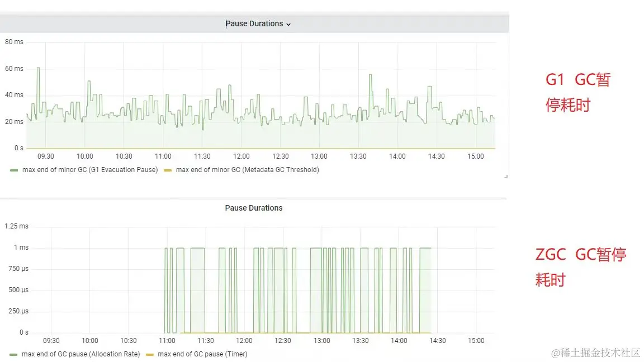Viewport: 644px width, 362px height.
Task: Toggle the Metadata GC Threshold legend series
Action: coord(247,170)
